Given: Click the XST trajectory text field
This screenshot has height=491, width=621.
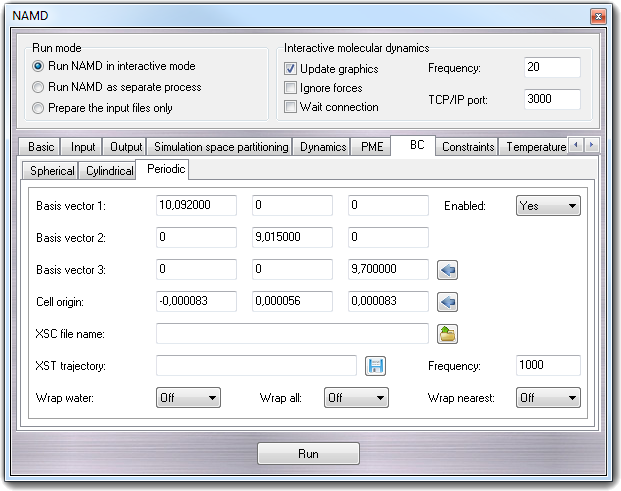Looking at the screenshot, I should [256, 366].
